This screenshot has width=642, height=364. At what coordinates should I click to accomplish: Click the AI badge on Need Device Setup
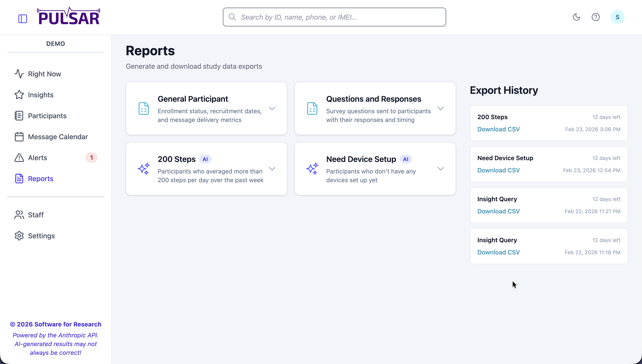(406, 159)
